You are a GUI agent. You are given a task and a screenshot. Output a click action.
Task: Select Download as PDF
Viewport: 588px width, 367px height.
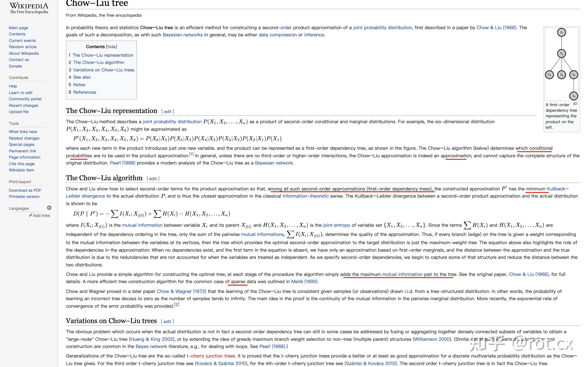pyautogui.click(x=25, y=190)
